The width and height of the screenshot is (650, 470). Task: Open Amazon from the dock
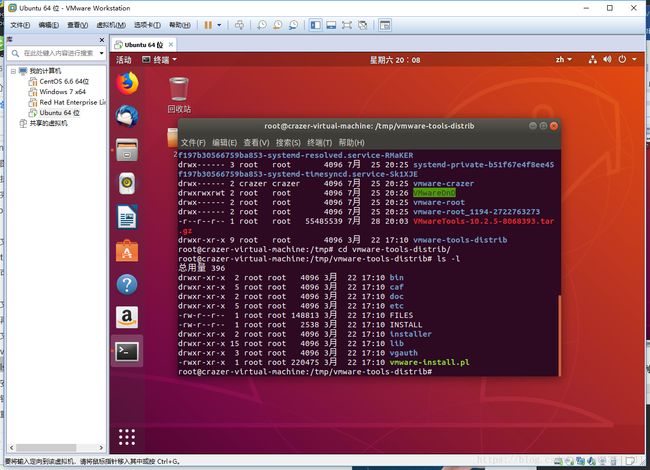[127, 317]
